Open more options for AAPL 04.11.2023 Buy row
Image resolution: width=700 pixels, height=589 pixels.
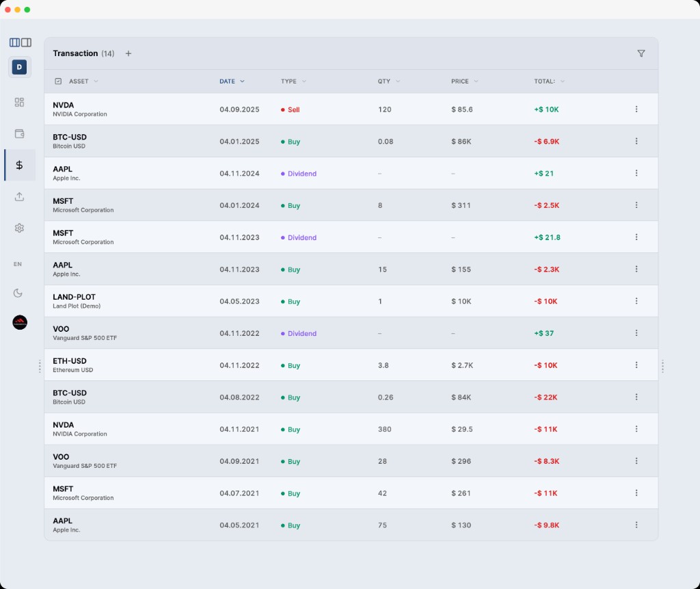click(636, 269)
